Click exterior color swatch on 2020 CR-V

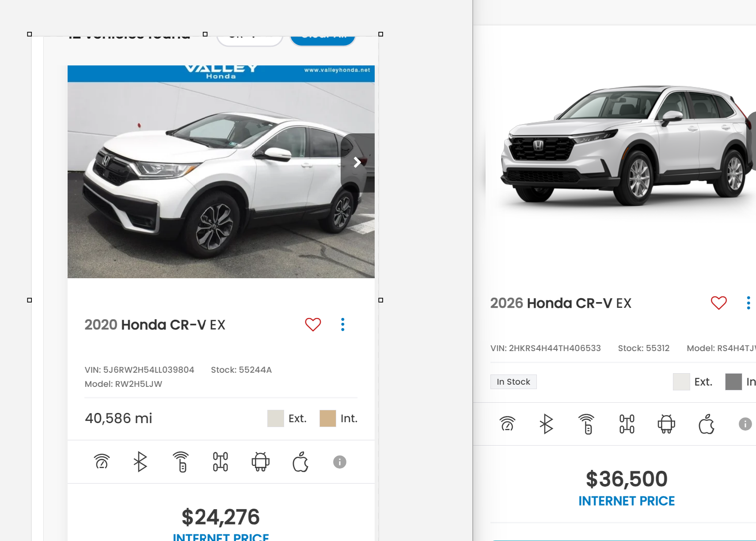click(275, 418)
